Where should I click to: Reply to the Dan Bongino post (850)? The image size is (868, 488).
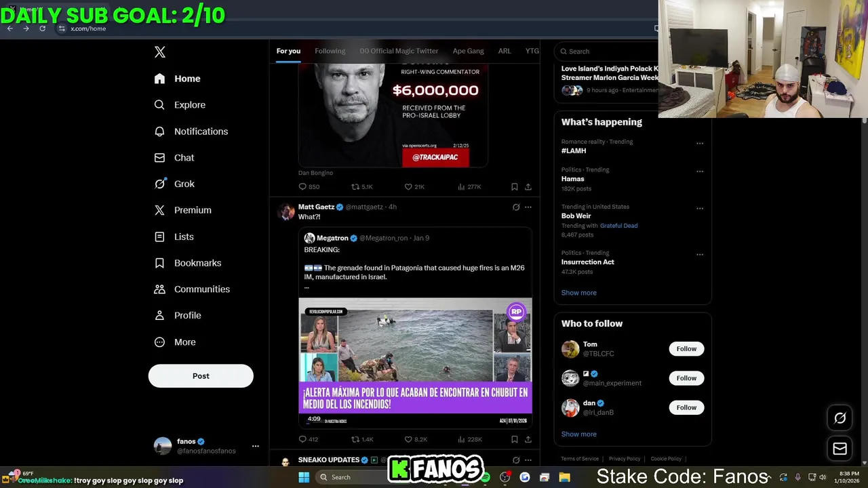[x=309, y=186]
